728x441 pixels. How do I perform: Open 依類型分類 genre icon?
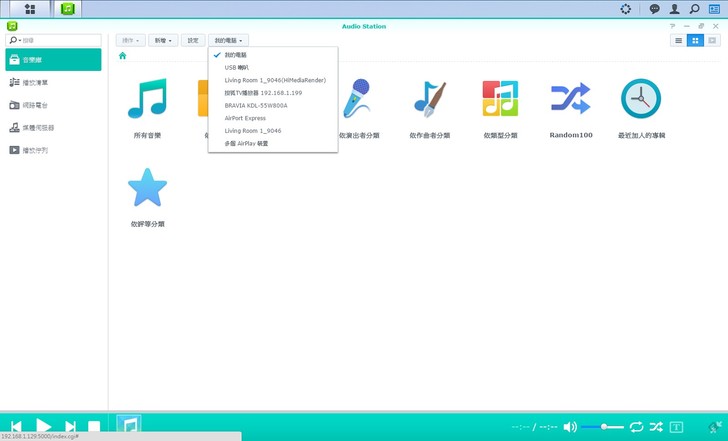coord(500,98)
